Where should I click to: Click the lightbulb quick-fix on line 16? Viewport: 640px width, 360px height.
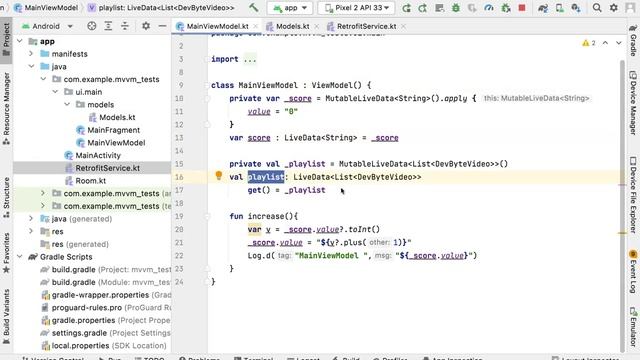tap(219, 176)
